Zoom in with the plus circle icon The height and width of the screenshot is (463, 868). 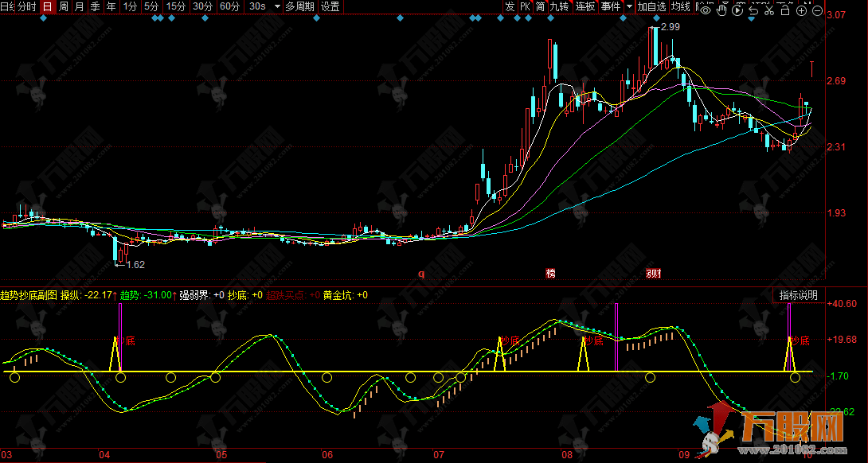point(801,10)
